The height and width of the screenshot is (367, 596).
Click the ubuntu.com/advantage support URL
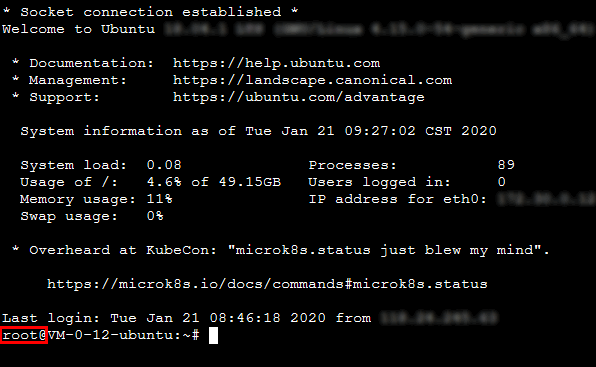[x=299, y=97]
